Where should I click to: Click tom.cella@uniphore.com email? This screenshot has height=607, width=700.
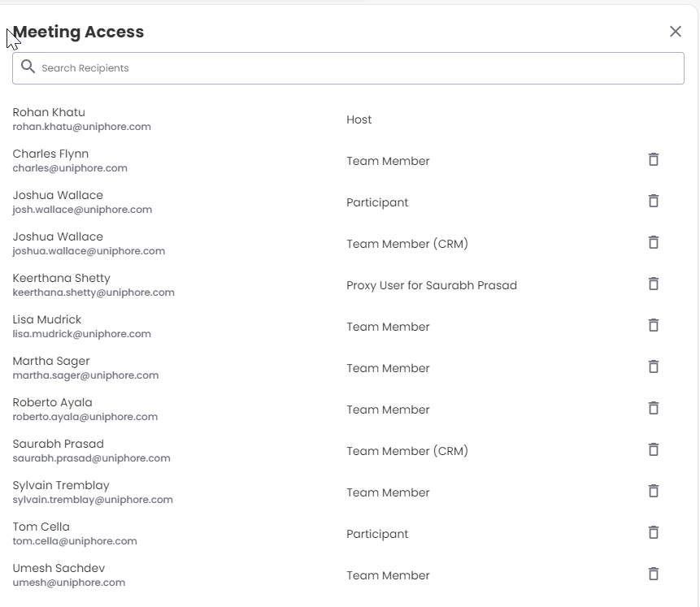point(75,541)
